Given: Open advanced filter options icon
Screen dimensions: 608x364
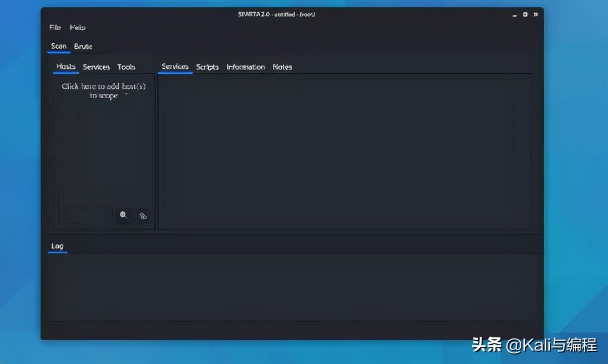Looking at the screenshot, I should click(x=143, y=216).
